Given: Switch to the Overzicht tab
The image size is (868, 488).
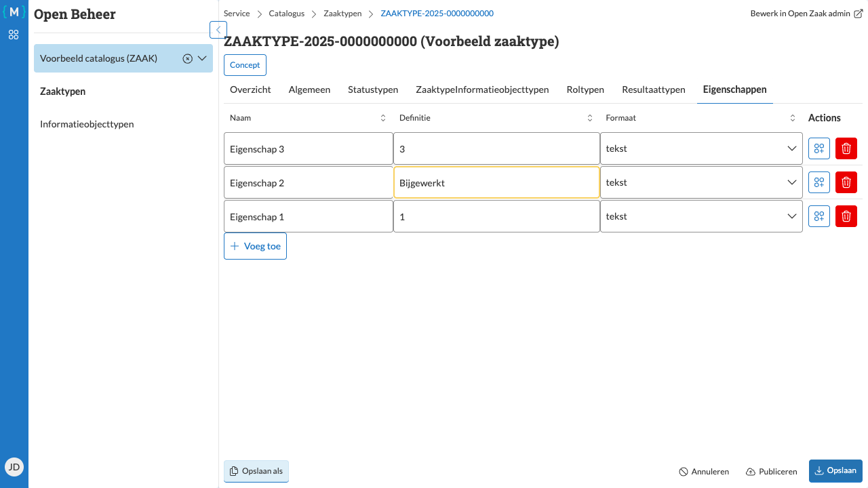Looking at the screenshot, I should pyautogui.click(x=250, y=89).
